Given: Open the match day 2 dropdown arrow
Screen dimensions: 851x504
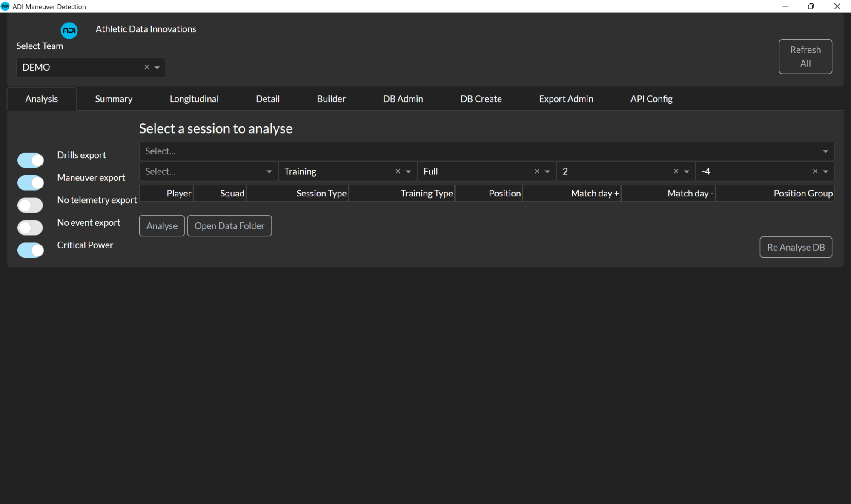Looking at the screenshot, I should 687,172.
